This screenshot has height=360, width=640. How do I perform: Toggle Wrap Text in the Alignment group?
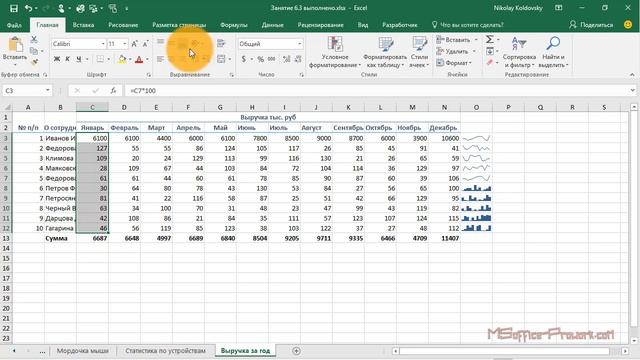coord(221,43)
